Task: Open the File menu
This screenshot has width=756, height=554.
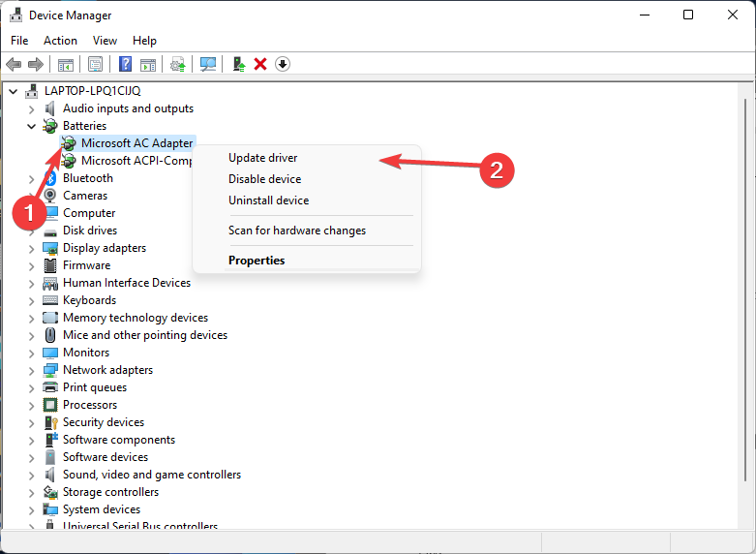Action: [19, 41]
